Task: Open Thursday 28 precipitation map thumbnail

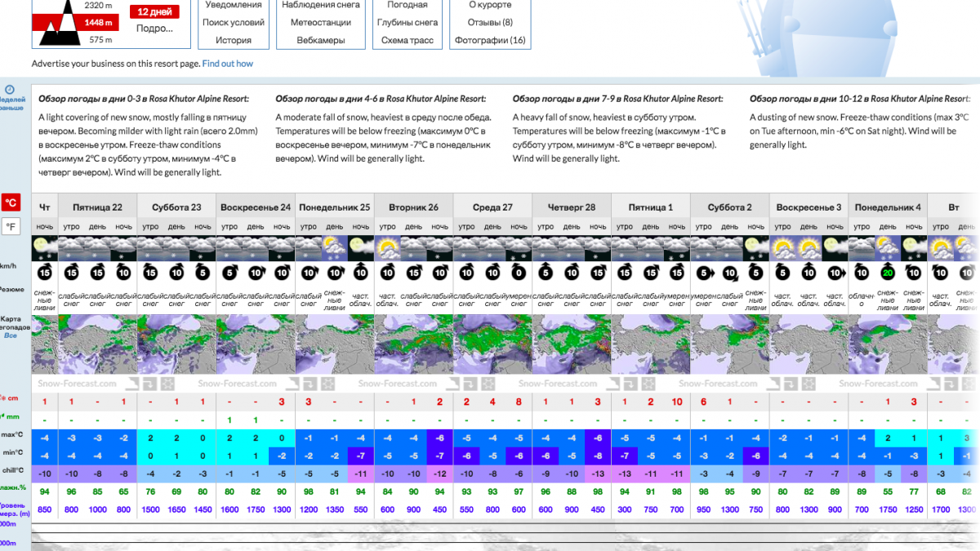Action: (572, 344)
